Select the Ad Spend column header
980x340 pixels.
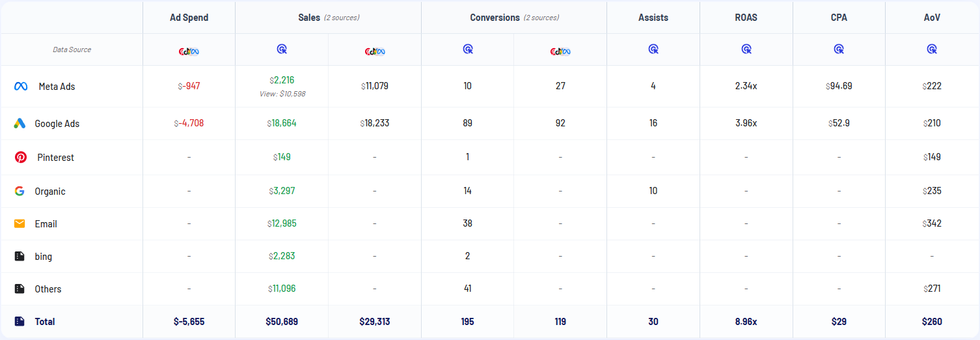click(x=189, y=18)
